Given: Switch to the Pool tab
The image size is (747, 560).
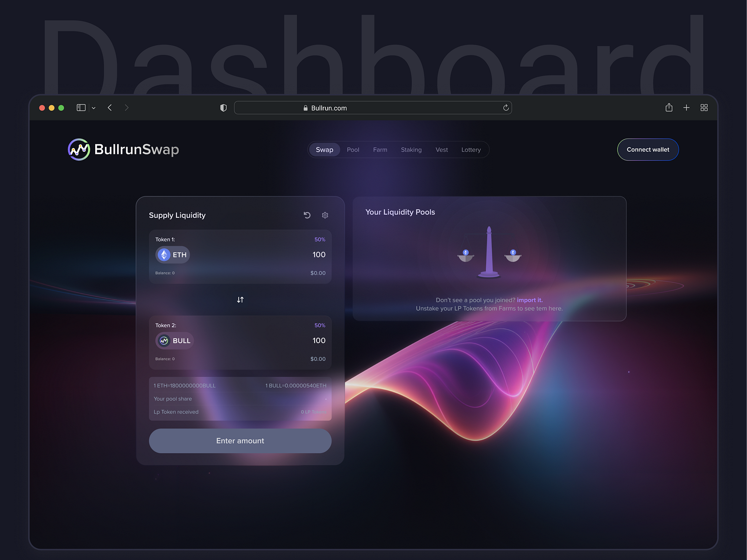Looking at the screenshot, I should pyautogui.click(x=353, y=149).
